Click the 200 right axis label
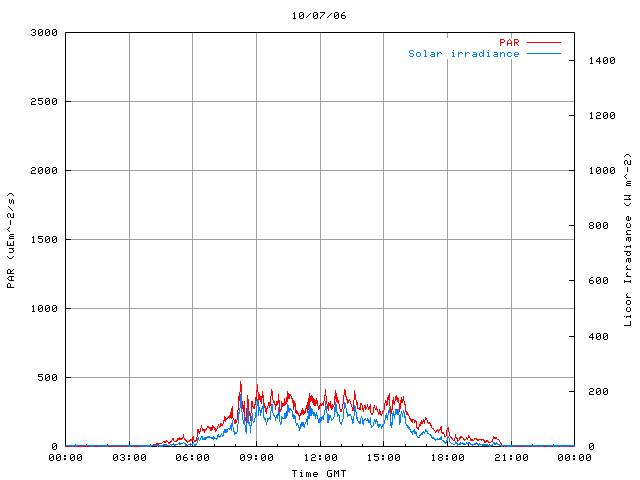Screen dimensions: 640x480 coord(598,392)
